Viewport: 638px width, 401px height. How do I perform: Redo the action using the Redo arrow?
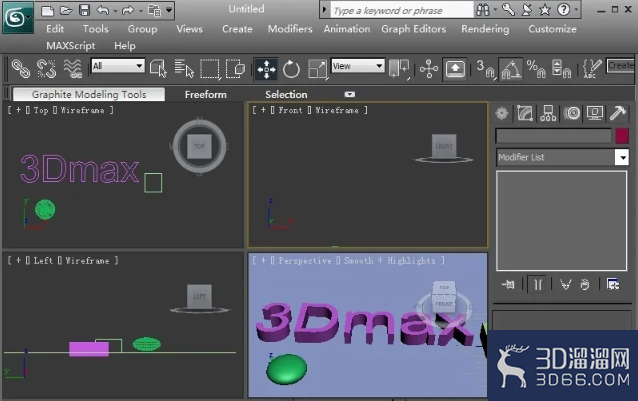(x=127, y=10)
